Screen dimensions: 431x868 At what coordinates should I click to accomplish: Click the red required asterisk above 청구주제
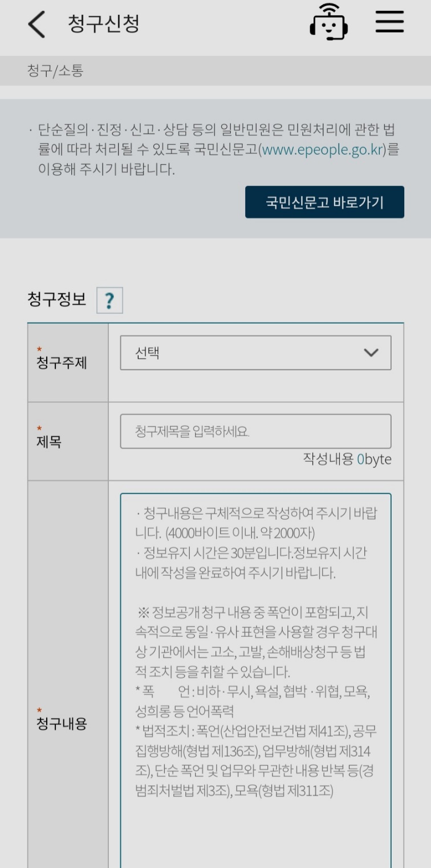click(x=39, y=349)
